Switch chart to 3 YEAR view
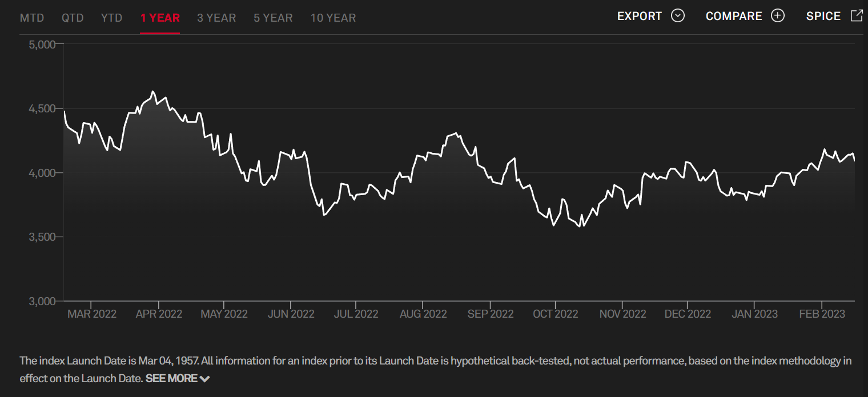This screenshot has width=868, height=397. (x=216, y=18)
